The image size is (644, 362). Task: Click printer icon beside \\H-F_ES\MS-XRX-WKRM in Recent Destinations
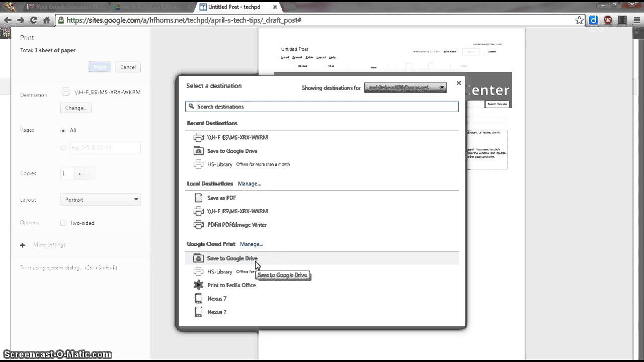198,137
